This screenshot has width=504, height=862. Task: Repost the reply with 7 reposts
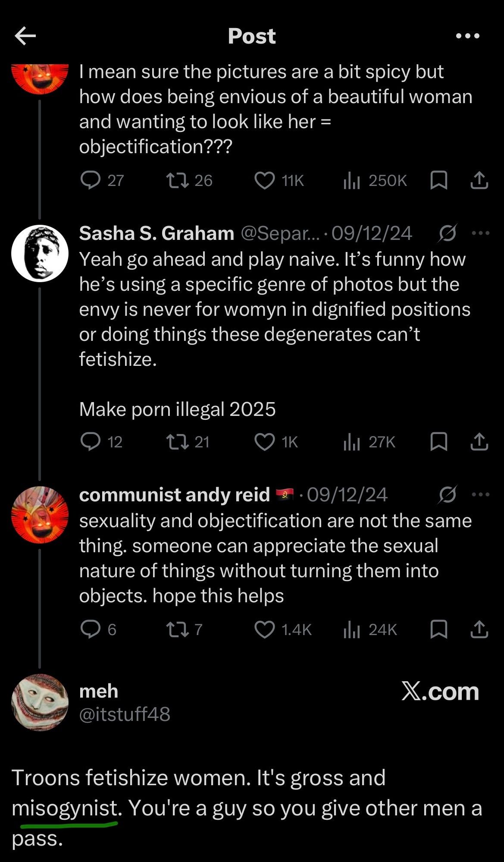click(178, 630)
